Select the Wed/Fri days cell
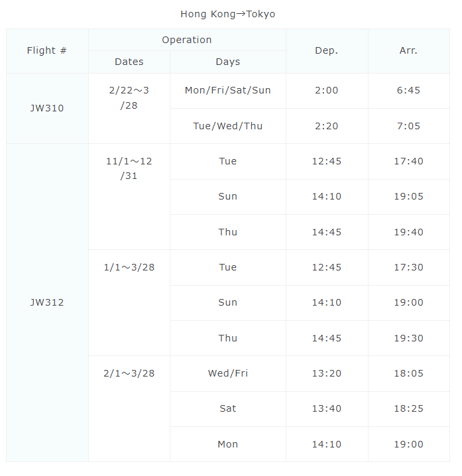 pos(227,373)
